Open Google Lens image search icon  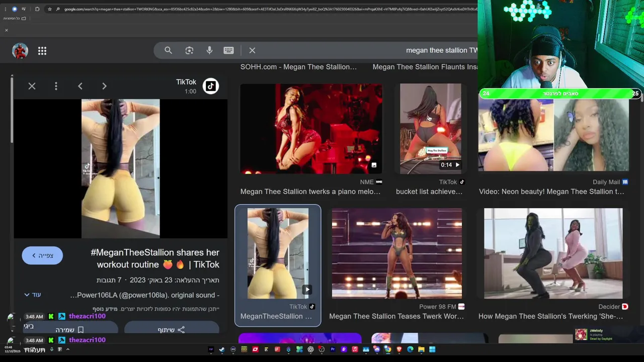click(x=189, y=50)
